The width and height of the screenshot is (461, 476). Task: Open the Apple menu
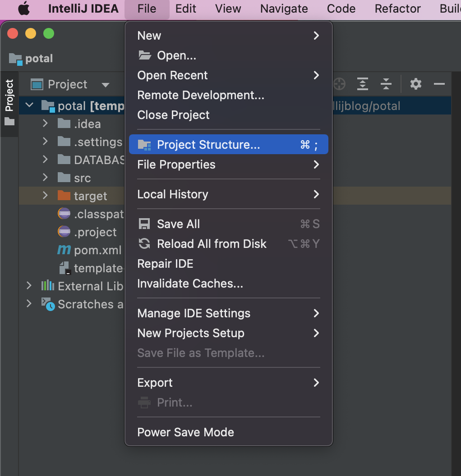tap(24, 9)
